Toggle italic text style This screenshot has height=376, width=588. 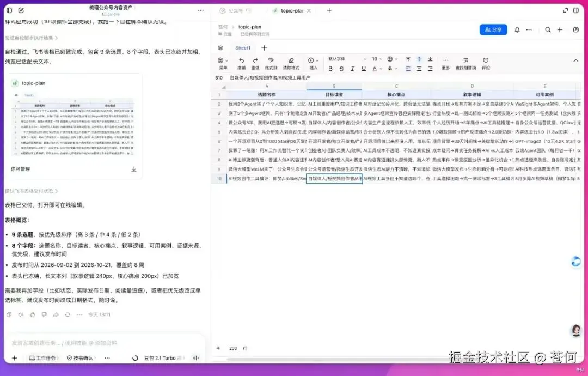tap(352, 69)
